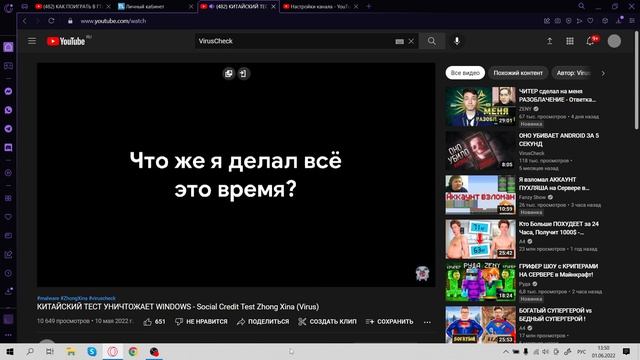Open the YouTube apps grid
This screenshot has height=360, width=640.
tap(570, 41)
